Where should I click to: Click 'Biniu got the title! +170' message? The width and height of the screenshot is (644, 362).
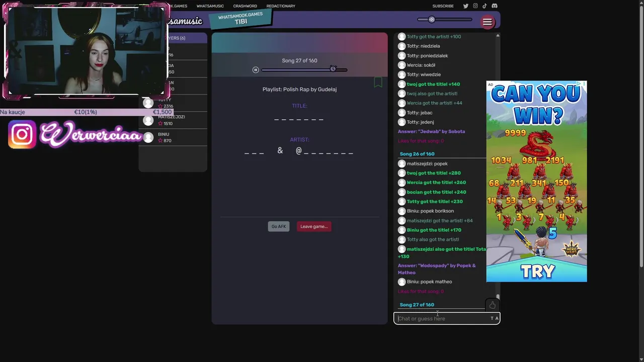(x=434, y=230)
